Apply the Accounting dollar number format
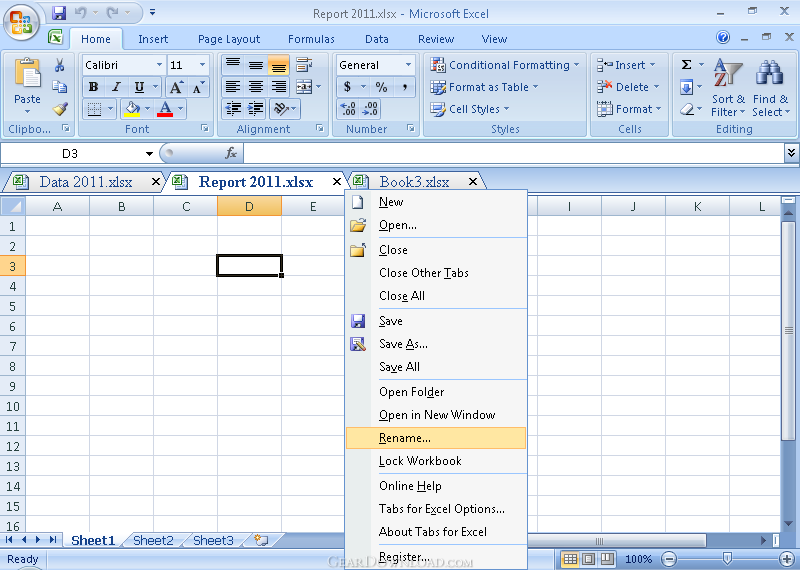The width and height of the screenshot is (800, 570). click(347, 87)
